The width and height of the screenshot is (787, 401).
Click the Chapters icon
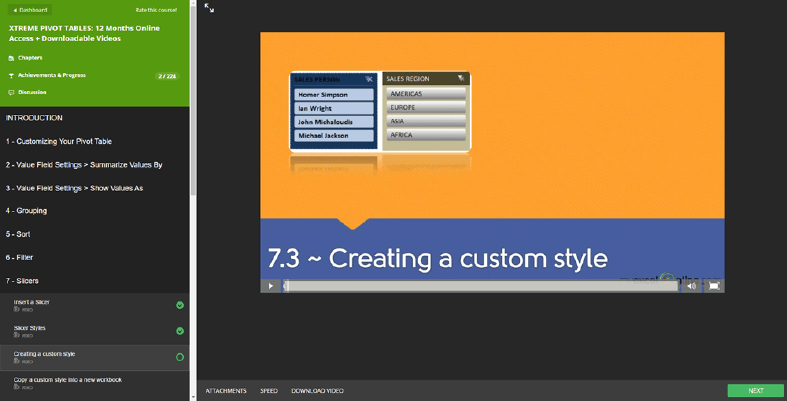11,59
